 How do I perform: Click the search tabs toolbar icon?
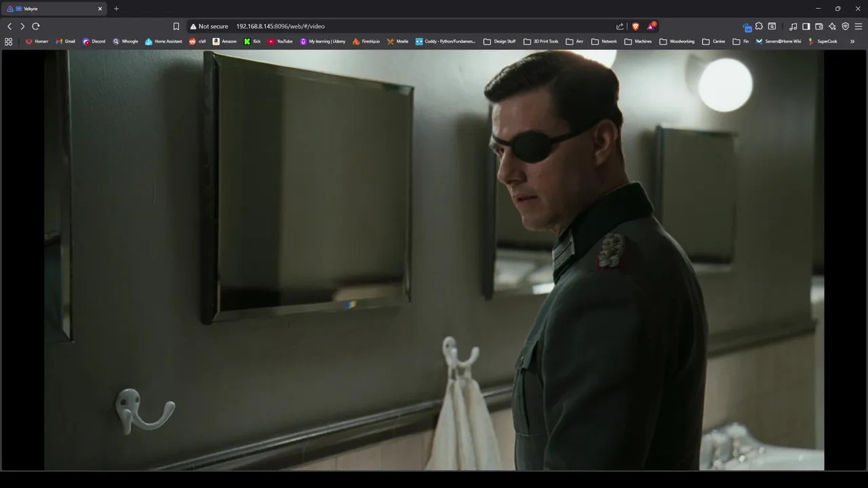pos(772,26)
